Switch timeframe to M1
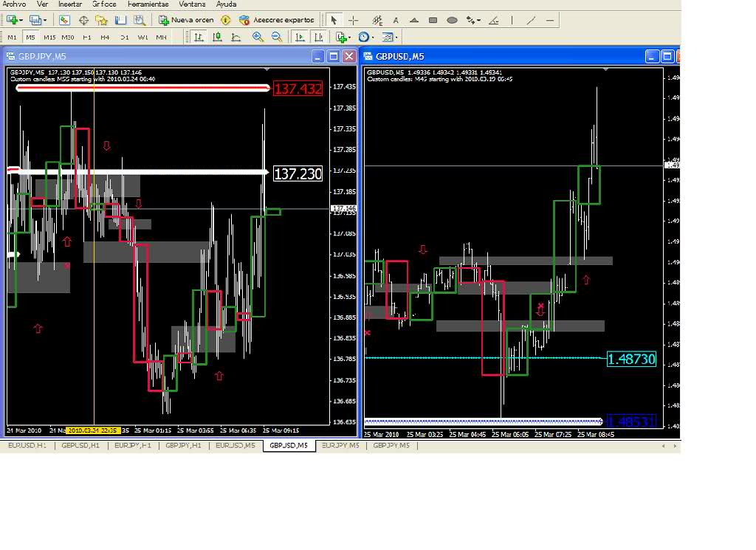The image size is (756, 550). 12,37
